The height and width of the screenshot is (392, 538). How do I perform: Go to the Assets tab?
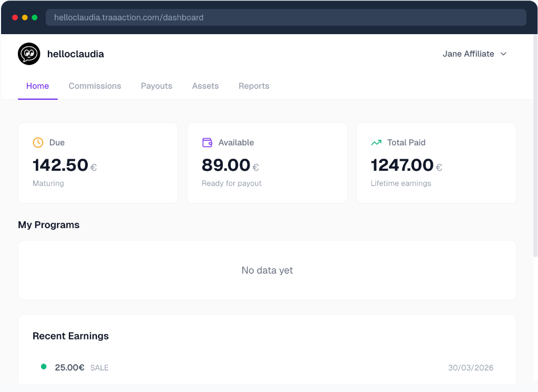click(205, 86)
